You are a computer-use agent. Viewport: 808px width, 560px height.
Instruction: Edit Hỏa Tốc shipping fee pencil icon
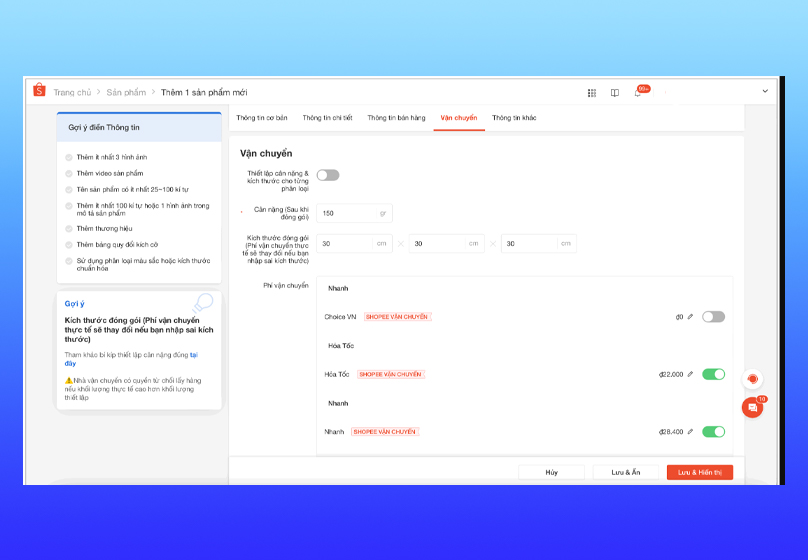tap(690, 374)
